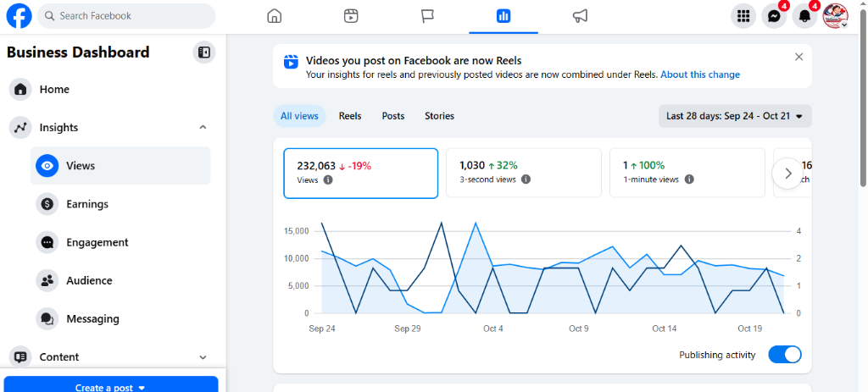Click the Sep 24 label on chart axis
Viewport: 868px width, 392px height.
[x=321, y=329]
